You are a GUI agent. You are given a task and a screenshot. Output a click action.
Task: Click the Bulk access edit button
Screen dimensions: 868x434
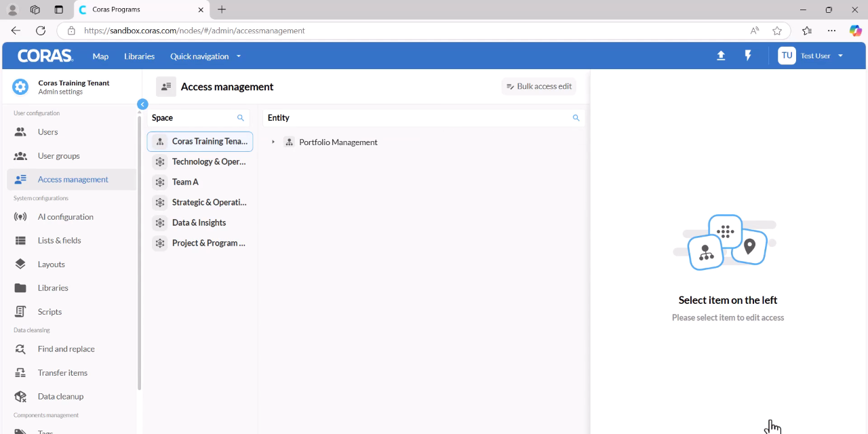click(539, 86)
